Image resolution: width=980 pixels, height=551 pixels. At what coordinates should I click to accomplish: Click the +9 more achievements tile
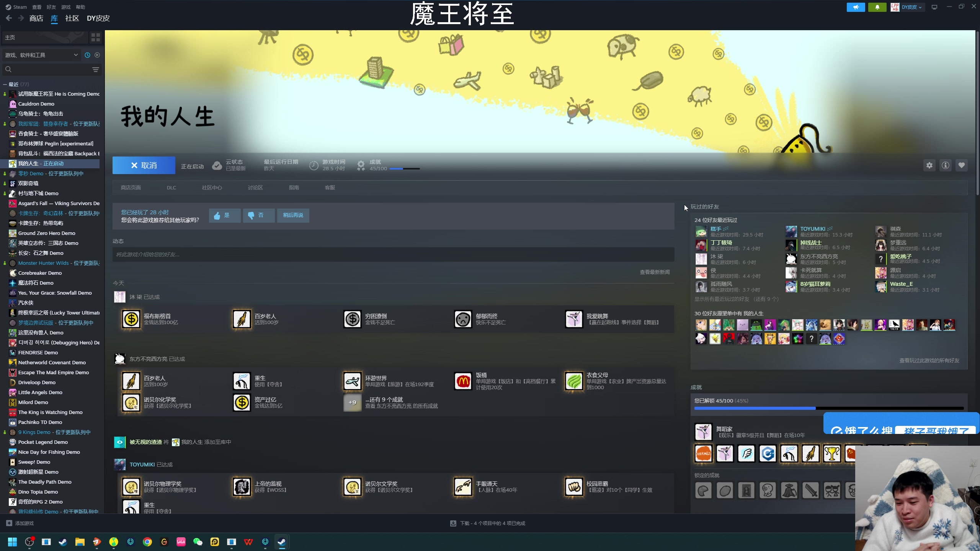click(353, 403)
